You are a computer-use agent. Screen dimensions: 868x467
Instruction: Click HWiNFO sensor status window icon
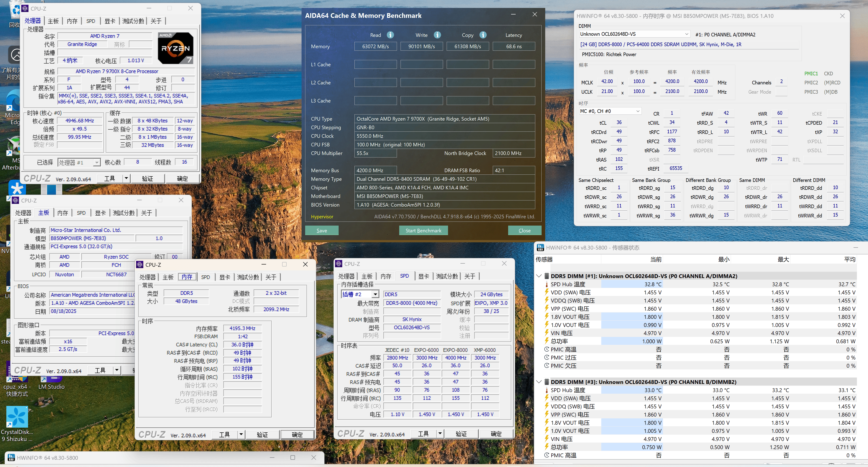[540, 248]
